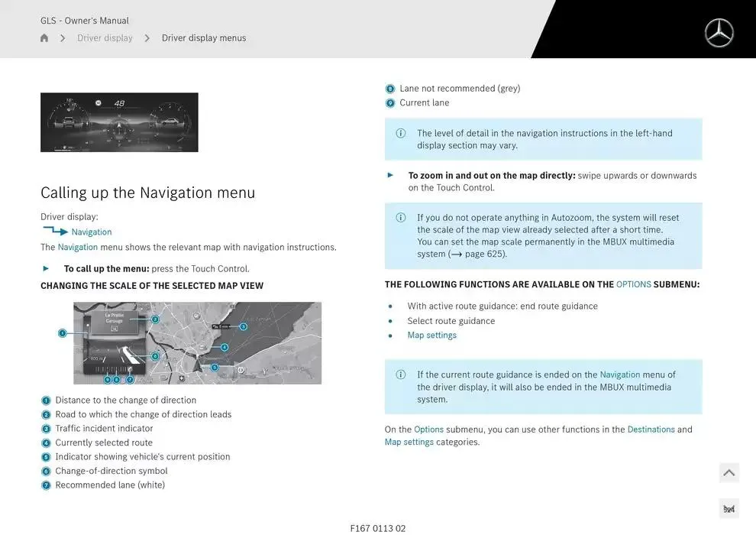Select the document code 'F167 0113 02'
The height and width of the screenshot is (535, 756).
[378, 529]
